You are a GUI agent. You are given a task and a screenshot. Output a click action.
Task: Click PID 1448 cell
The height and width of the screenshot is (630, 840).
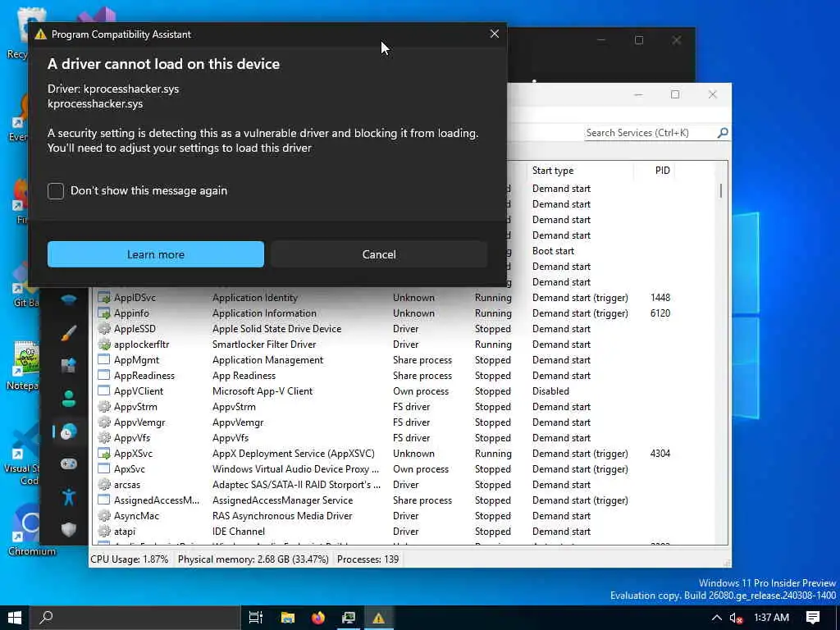(x=660, y=298)
